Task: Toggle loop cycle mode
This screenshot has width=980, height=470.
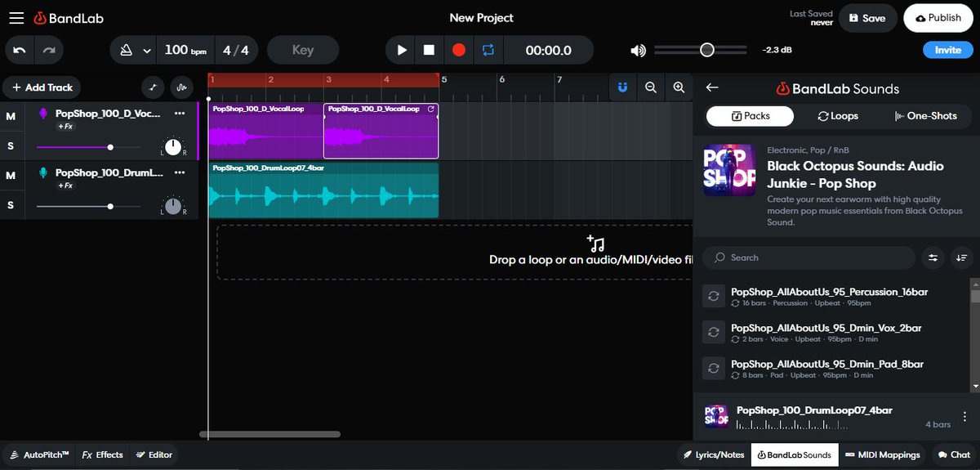Action: coord(488,50)
